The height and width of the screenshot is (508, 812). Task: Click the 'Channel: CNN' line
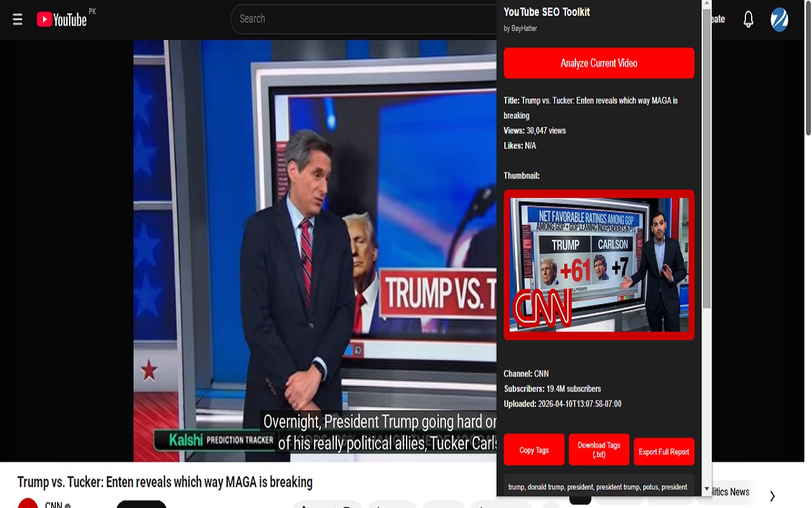(526, 374)
